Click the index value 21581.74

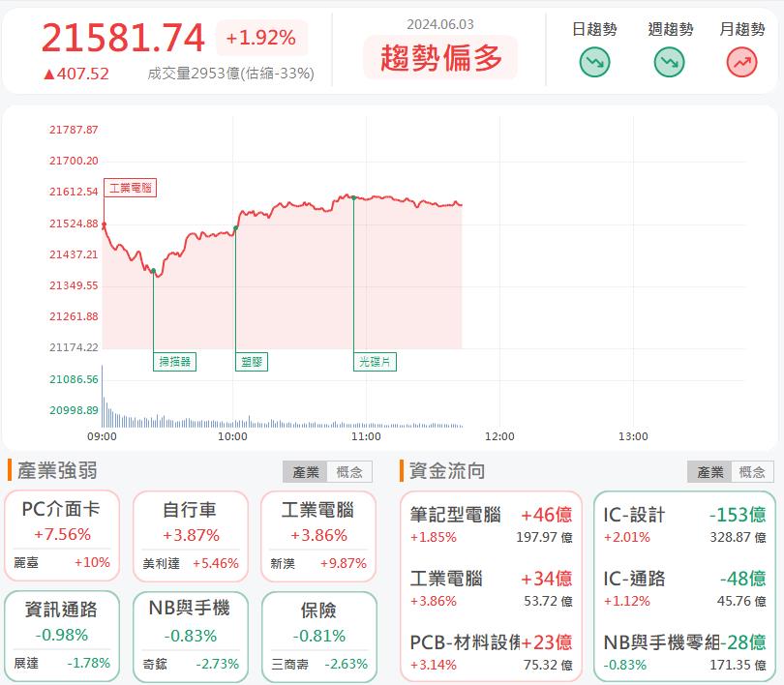tap(120, 39)
